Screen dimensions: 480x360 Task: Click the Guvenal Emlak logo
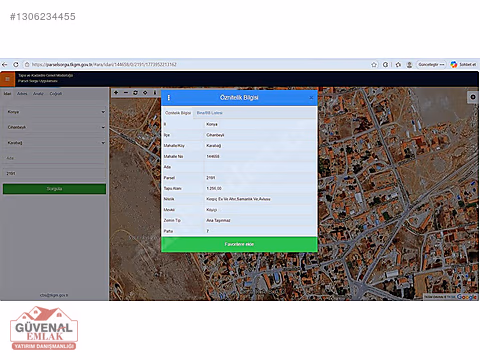(x=44, y=328)
